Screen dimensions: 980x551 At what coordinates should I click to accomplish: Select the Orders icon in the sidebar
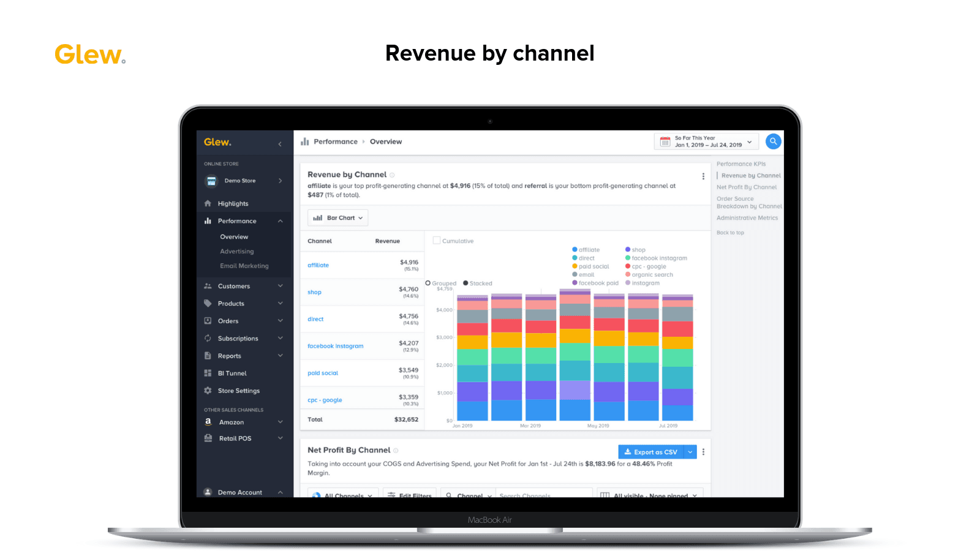pyautogui.click(x=209, y=320)
